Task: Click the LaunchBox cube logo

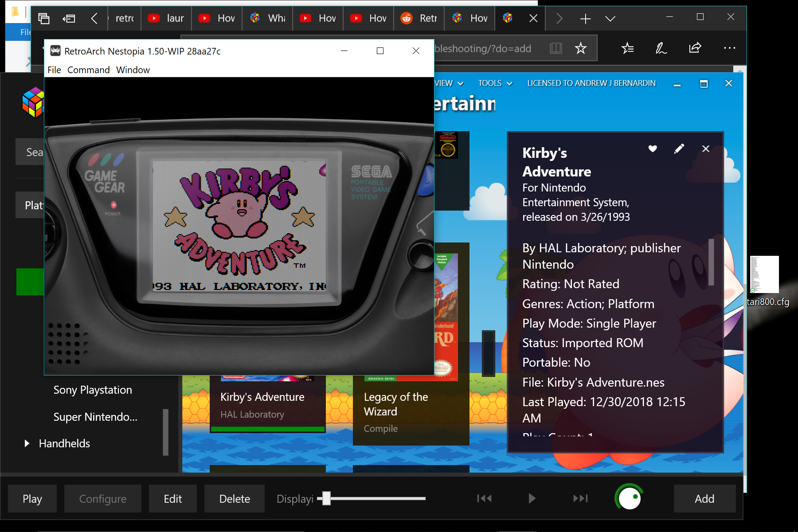Action: tap(34, 102)
